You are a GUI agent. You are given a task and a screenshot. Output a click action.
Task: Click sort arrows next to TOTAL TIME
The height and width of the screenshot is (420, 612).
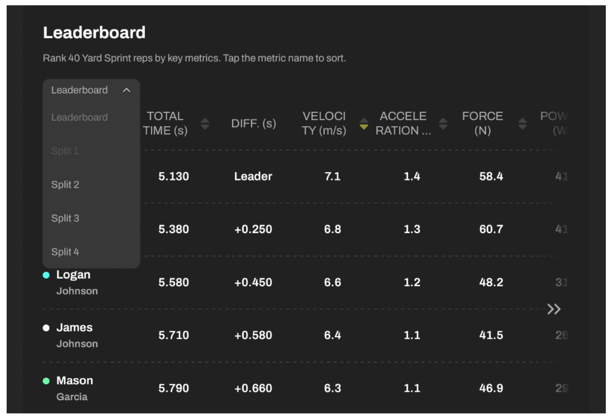pos(205,124)
